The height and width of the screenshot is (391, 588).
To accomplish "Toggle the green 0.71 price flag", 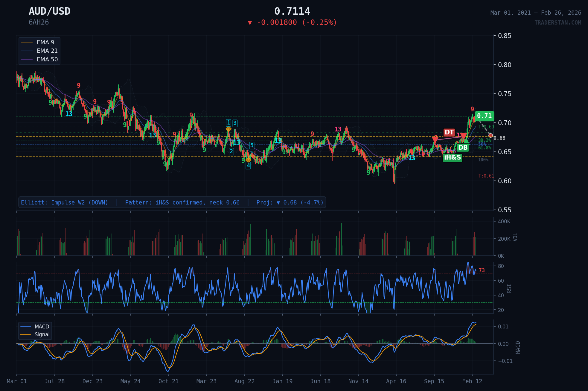I will [485, 116].
